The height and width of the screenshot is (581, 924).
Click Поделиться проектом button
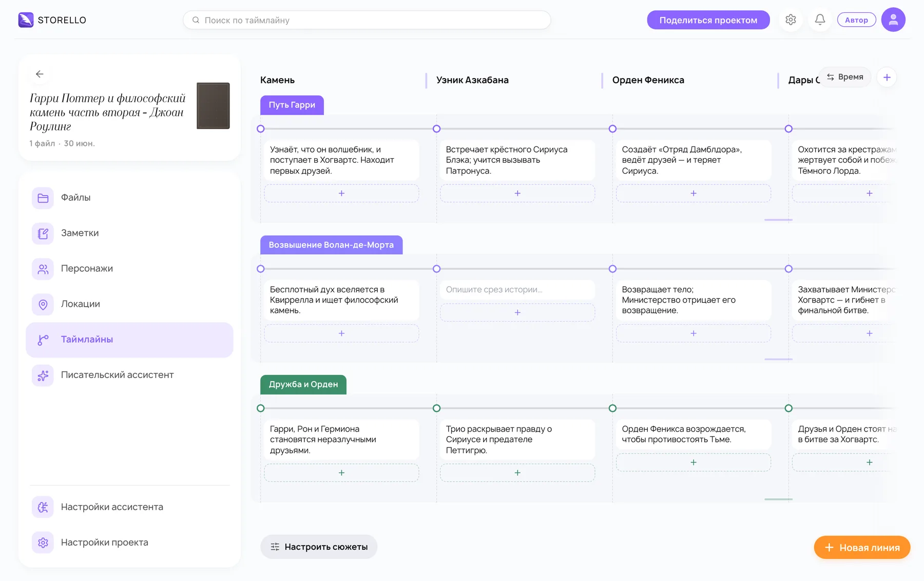coord(708,20)
